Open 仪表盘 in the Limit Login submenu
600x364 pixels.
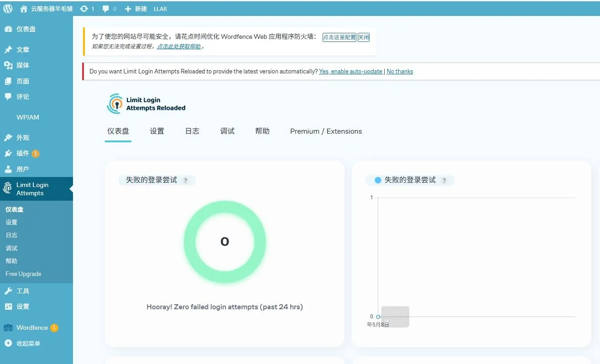coord(14,210)
